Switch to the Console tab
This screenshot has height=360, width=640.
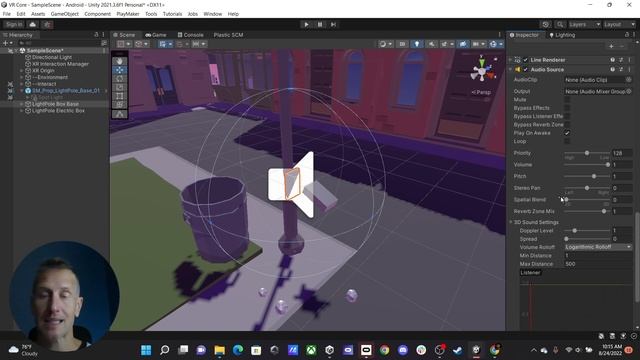pos(191,35)
